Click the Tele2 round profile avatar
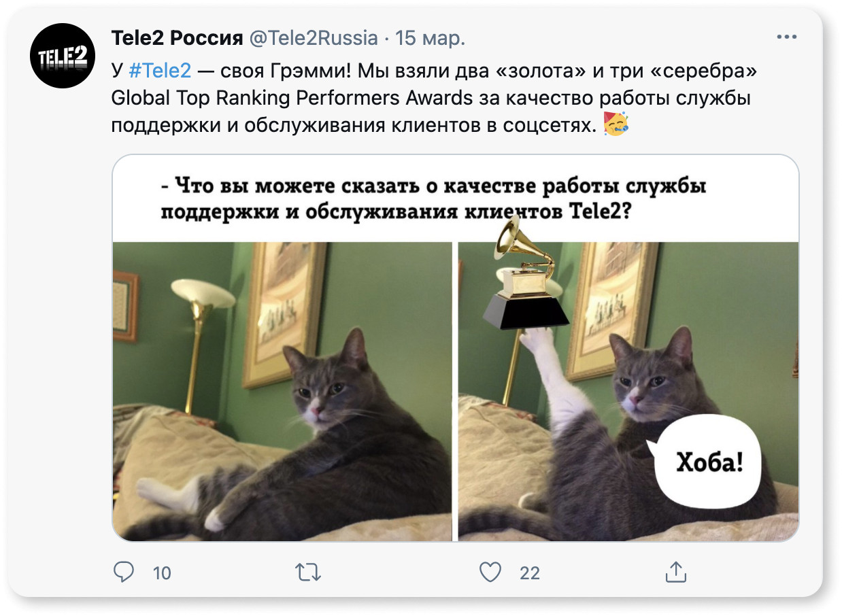 (x=63, y=56)
